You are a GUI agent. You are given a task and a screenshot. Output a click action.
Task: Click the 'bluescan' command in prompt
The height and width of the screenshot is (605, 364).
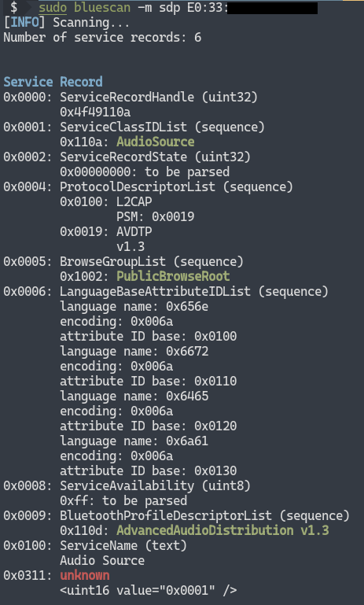[x=102, y=8]
